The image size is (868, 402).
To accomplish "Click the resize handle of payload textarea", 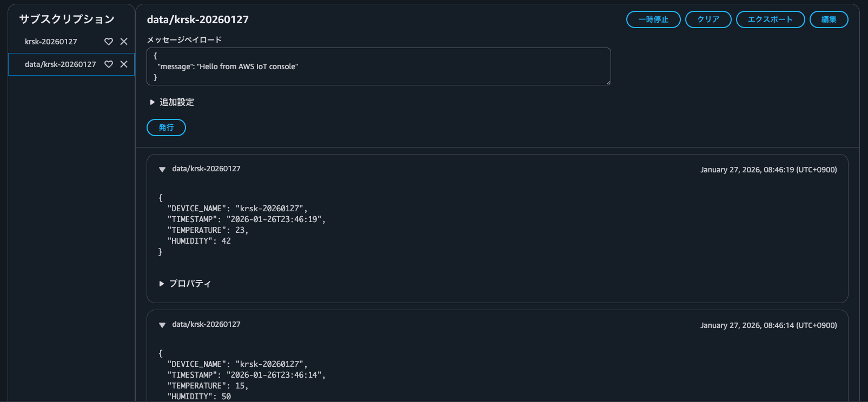I will click(608, 83).
